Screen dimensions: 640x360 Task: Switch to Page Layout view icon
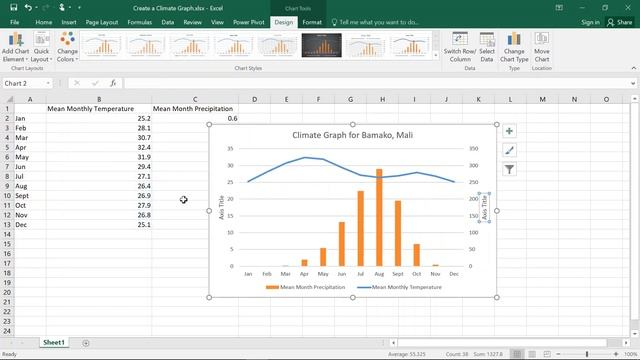coord(532,354)
